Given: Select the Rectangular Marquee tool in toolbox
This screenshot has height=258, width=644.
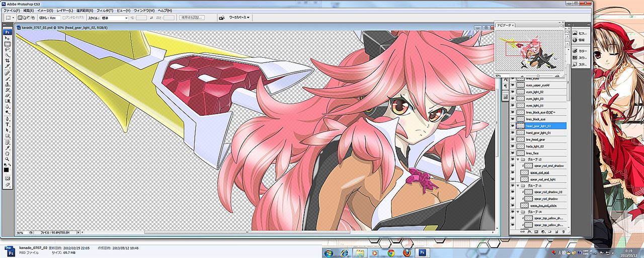Looking at the screenshot, I should coord(8,44).
